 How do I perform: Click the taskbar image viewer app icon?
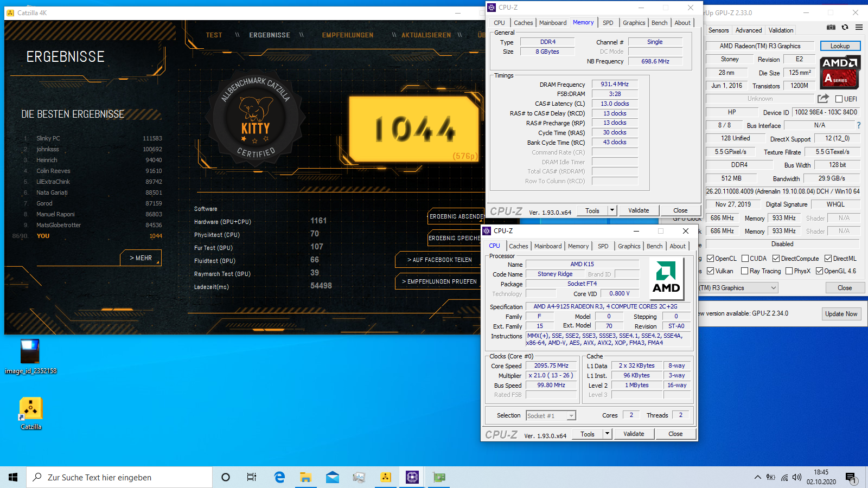[359, 477]
